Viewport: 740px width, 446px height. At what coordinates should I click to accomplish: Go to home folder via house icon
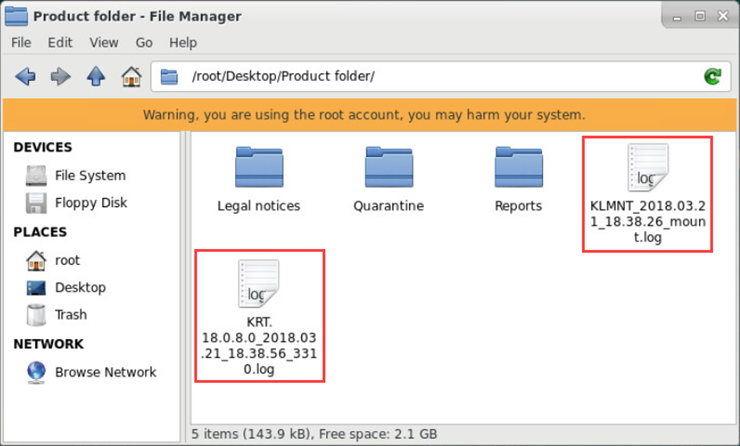coord(131,76)
